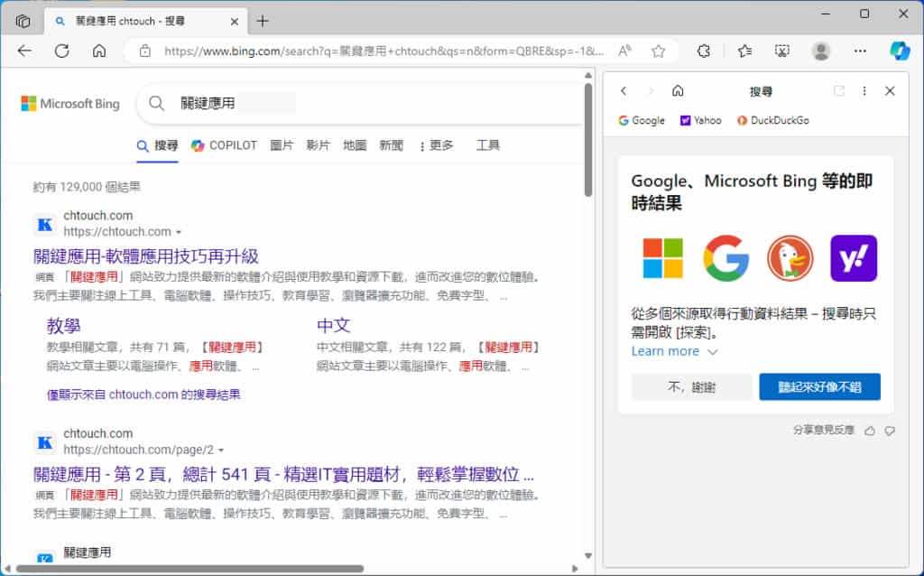The width and height of the screenshot is (924, 576).
Task: Give thumbs up feedback in sidebar
Action: point(869,431)
